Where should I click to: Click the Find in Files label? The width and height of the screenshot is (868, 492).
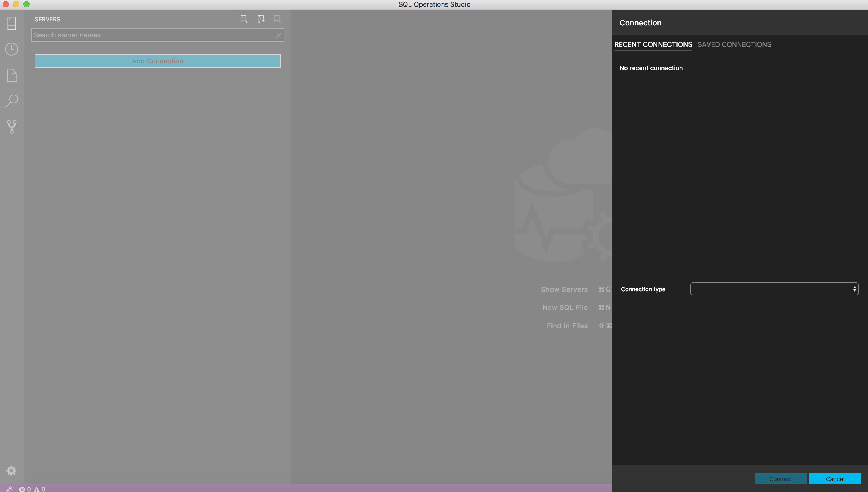tap(567, 326)
